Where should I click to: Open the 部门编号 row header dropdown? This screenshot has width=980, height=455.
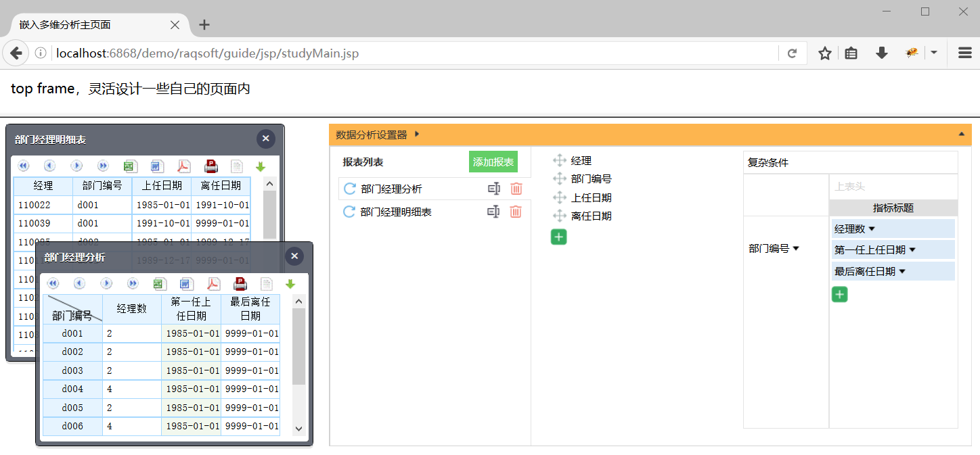(796, 249)
